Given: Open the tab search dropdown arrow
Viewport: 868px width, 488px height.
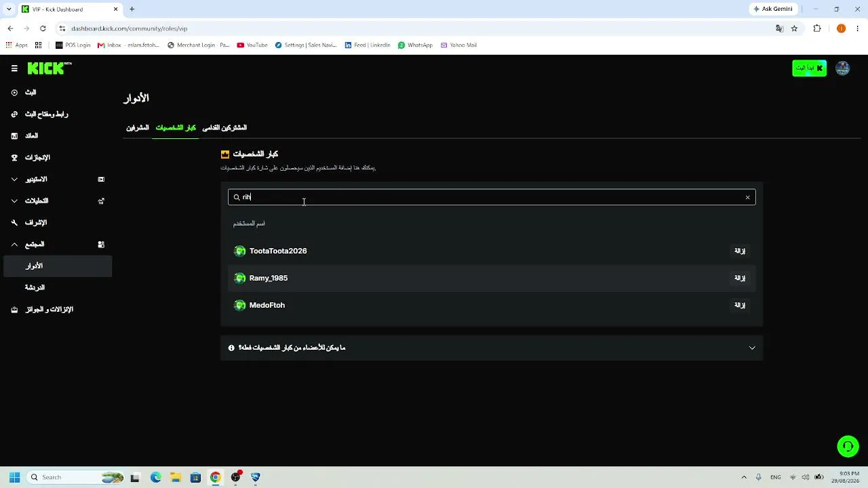Looking at the screenshot, I should (9, 9).
